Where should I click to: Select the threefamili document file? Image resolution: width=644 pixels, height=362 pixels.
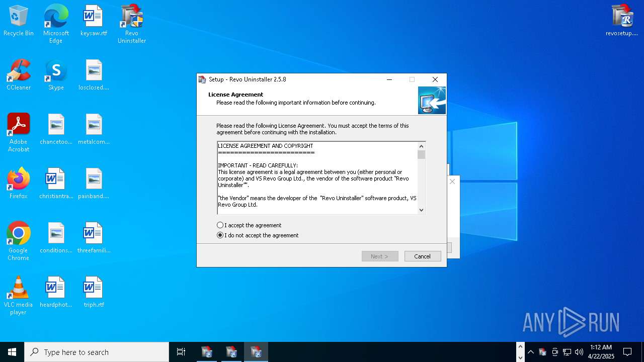94,238
